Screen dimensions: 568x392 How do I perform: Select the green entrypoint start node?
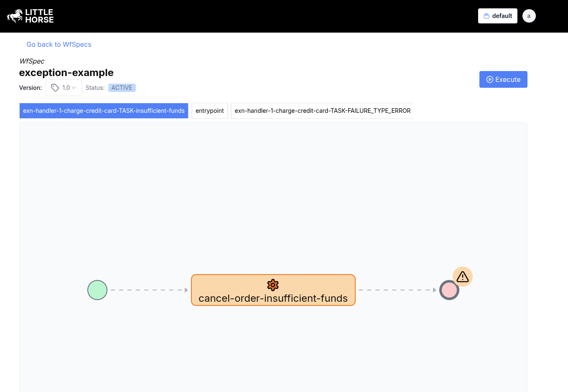pyautogui.click(x=97, y=290)
